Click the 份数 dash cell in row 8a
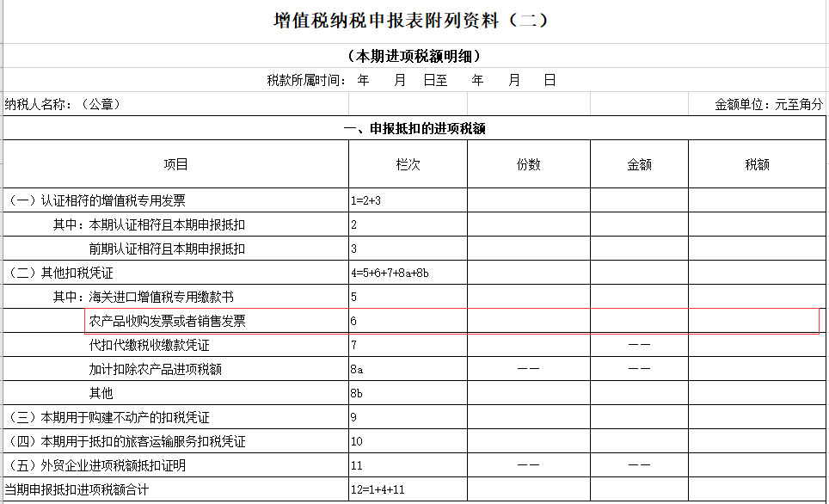 tap(528, 369)
